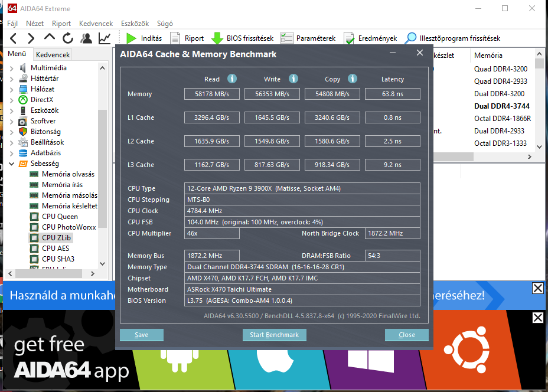Click the Save button in benchmark dialog
The width and height of the screenshot is (548, 392).
pos(142,335)
